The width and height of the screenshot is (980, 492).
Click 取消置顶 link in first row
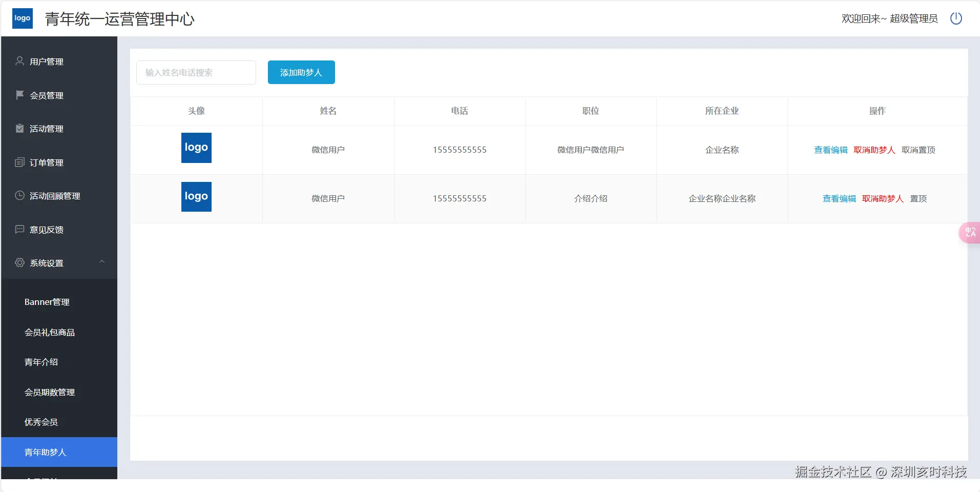919,150
